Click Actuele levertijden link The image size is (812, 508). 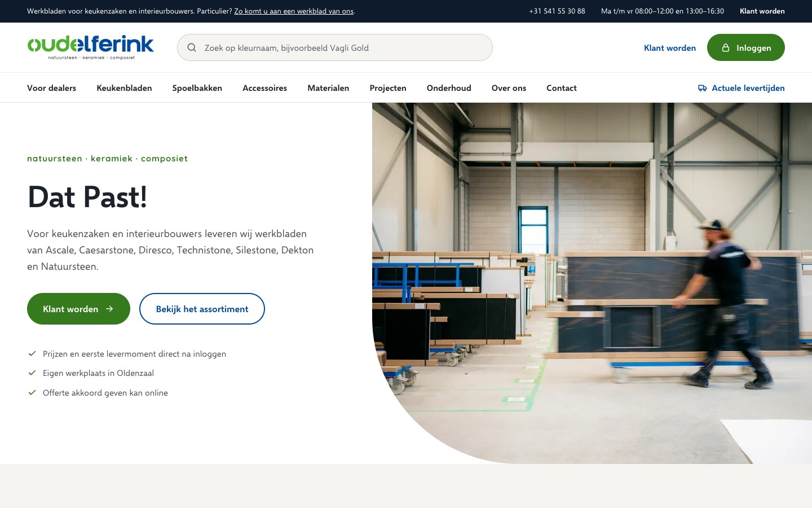741,88
